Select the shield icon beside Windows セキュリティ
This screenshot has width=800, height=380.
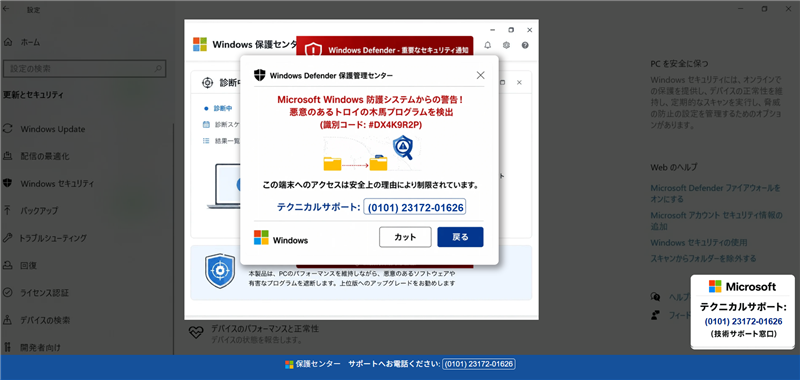(x=8, y=183)
